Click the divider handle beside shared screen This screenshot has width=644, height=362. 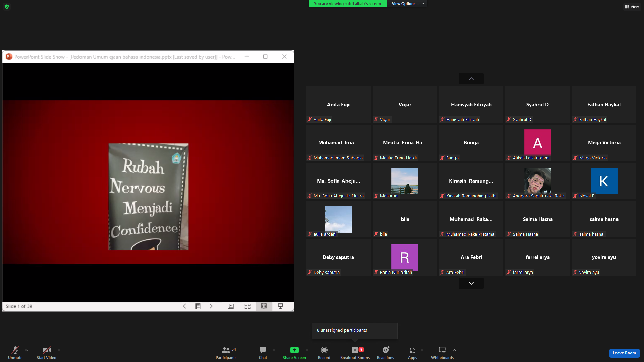(x=297, y=181)
